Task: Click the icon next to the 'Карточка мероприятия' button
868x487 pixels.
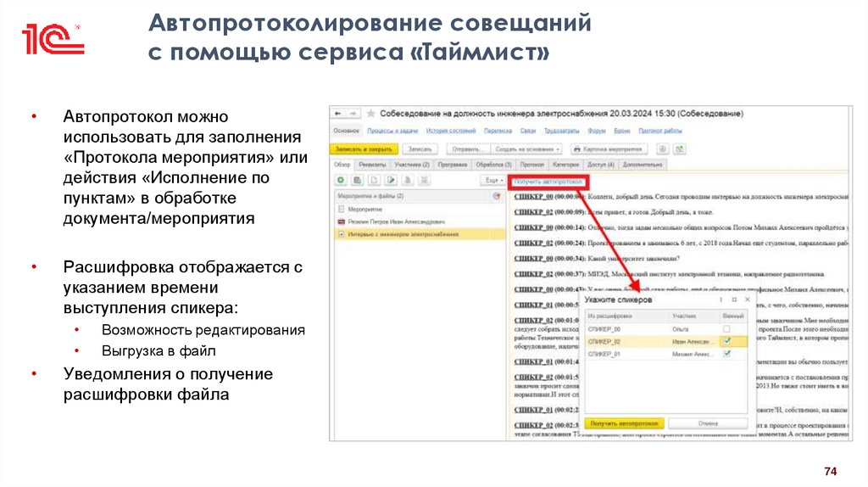Action: point(662,149)
